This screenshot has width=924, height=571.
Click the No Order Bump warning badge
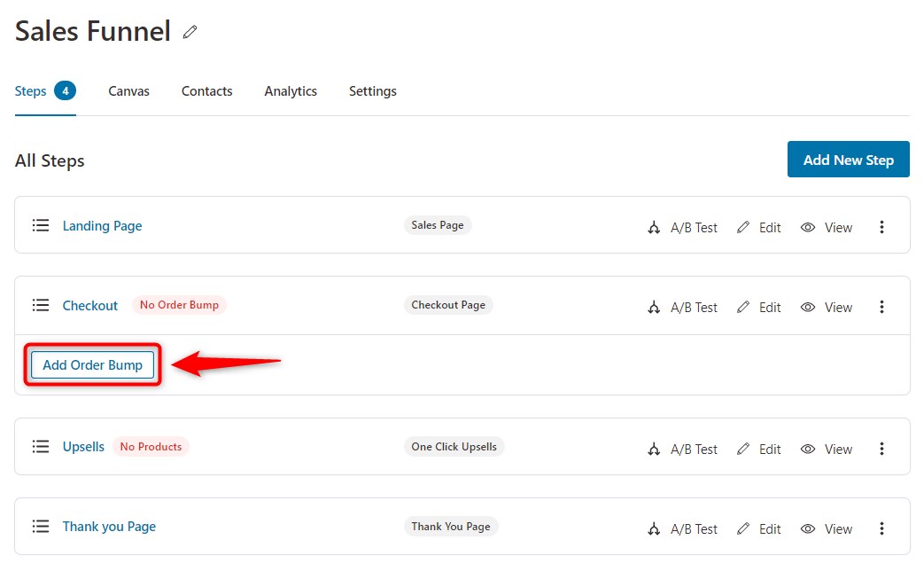click(x=179, y=305)
